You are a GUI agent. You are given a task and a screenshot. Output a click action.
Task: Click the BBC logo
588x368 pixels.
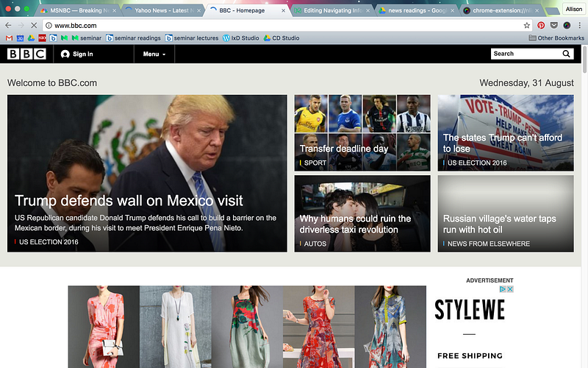coord(26,54)
